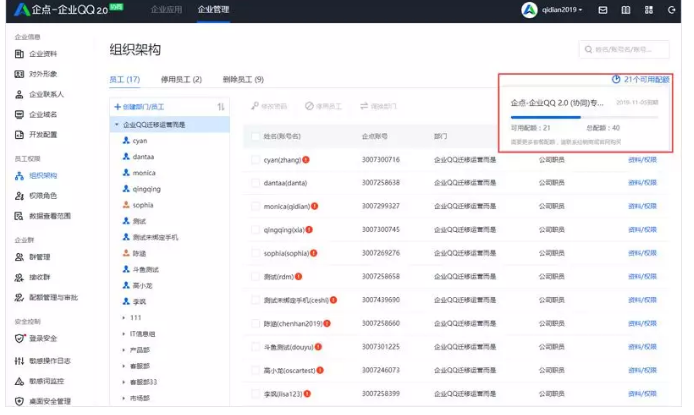The width and height of the screenshot is (694, 415).
Task: Open 配额管理与审批 sidebar item
Action: (x=46, y=297)
